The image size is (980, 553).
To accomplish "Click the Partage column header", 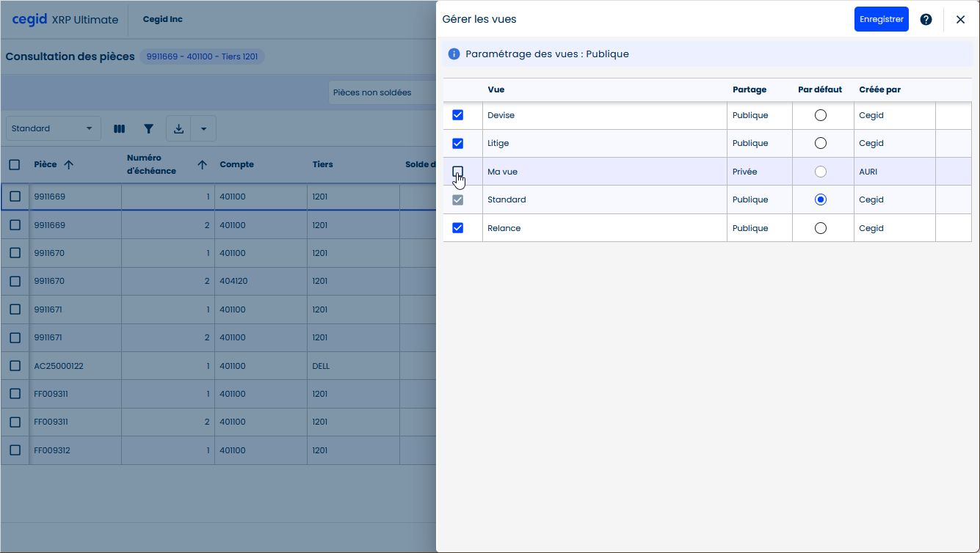I will (x=749, y=89).
